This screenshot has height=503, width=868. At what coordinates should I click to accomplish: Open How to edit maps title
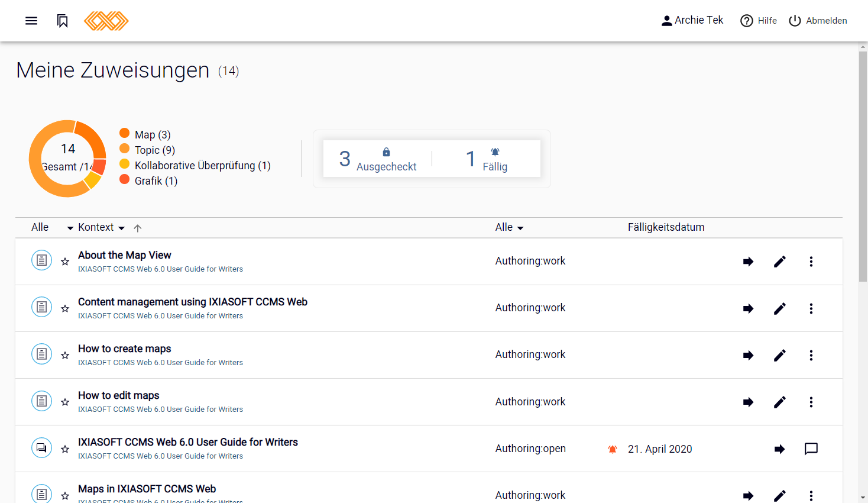point(119,395)
